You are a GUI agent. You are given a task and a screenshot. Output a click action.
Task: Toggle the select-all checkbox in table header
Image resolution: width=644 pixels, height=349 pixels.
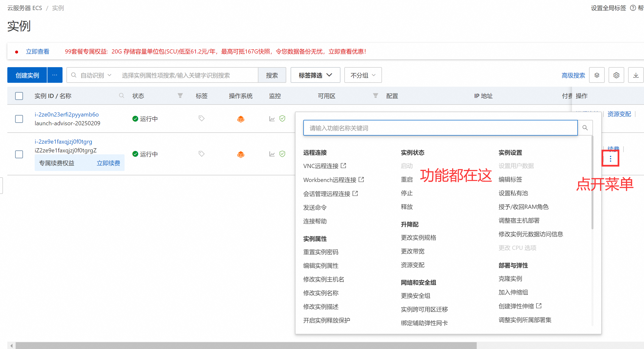coord(19,96)
